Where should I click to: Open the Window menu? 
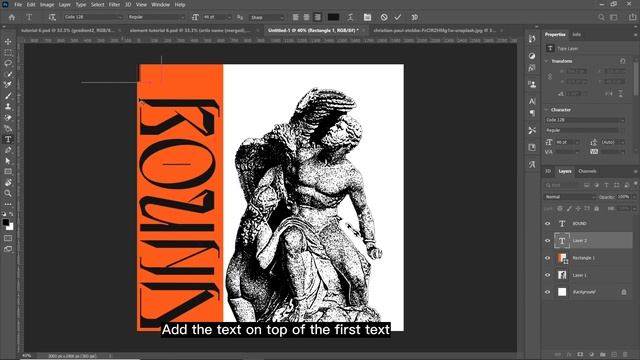160,5
